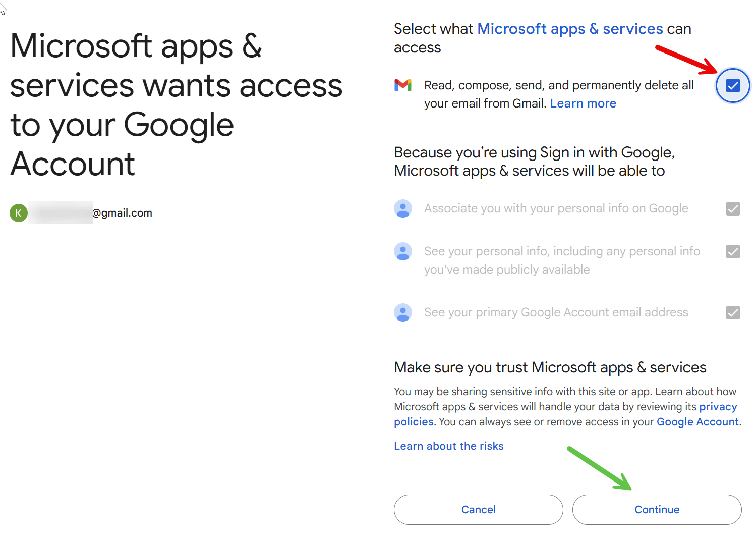The height and width of the screenshot is (534, 756).
Task: Click the Gmail envelope icon
Action: pos(402,85)
